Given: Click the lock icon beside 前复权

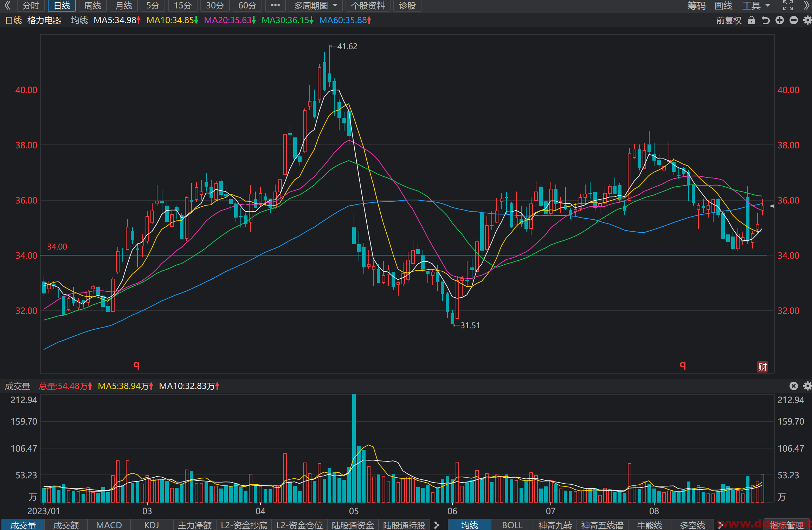Looking at the screenshot, I should (x=751, y=20).
